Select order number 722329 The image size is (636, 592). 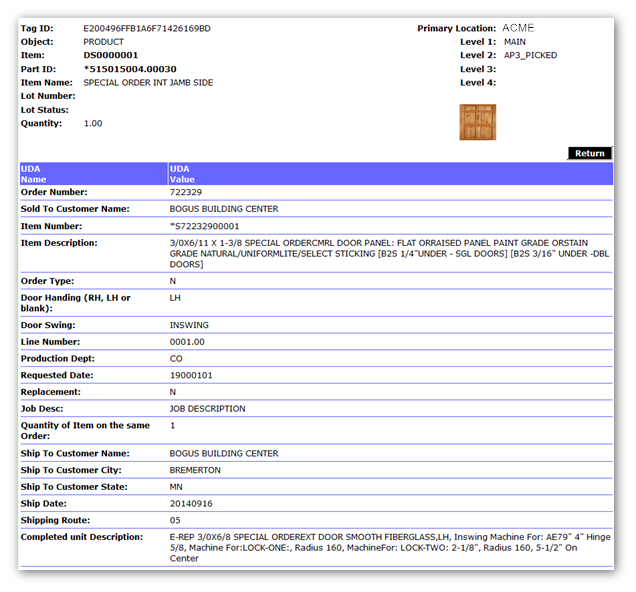pyautogui.click(x=186, y=192)
